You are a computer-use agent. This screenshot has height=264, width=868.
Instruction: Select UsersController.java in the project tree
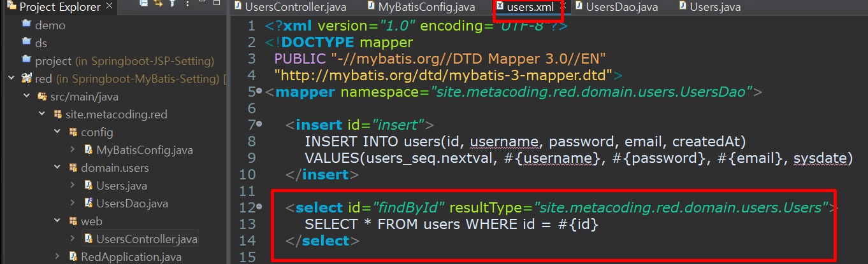click(147, 239)
